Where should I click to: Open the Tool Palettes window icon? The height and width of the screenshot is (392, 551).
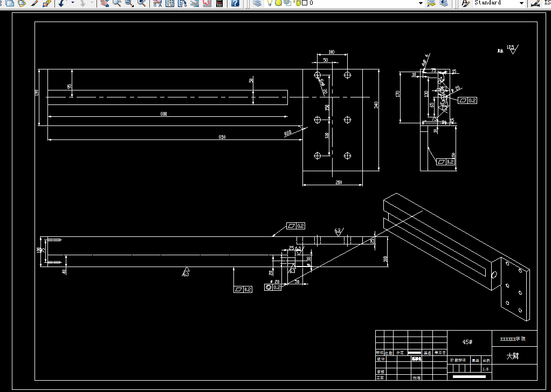(182, 3)
